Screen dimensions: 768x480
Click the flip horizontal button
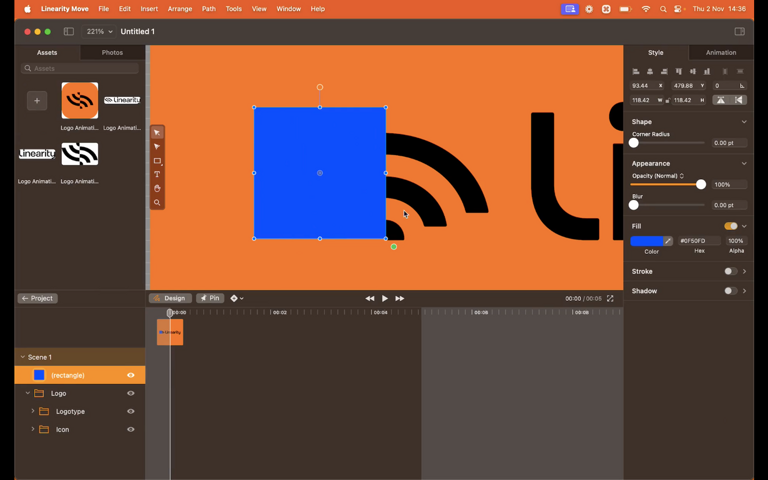tap(738, 100)
